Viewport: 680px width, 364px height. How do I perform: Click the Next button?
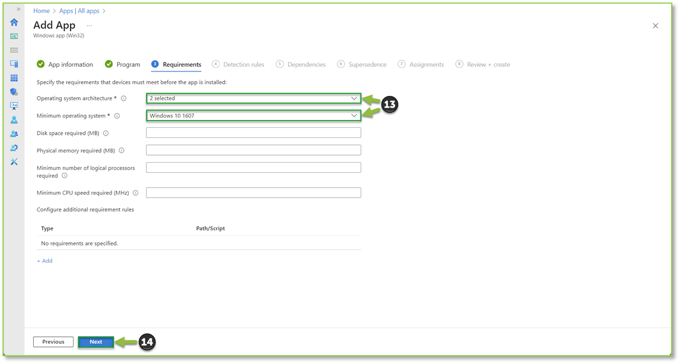(x=96, y=342)
